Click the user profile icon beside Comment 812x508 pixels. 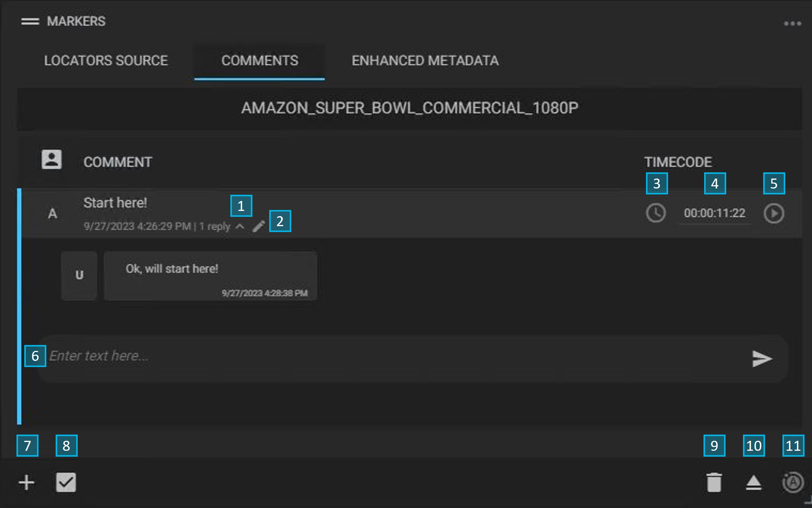(51, 159)
